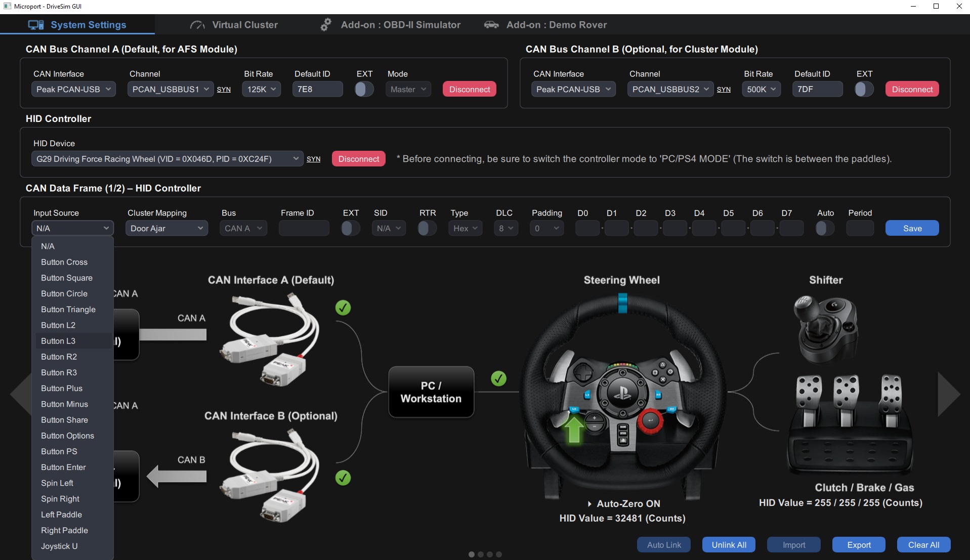The image size is (970, 560).
Task: Open the SID dropdown
Action: coord(389,228)
